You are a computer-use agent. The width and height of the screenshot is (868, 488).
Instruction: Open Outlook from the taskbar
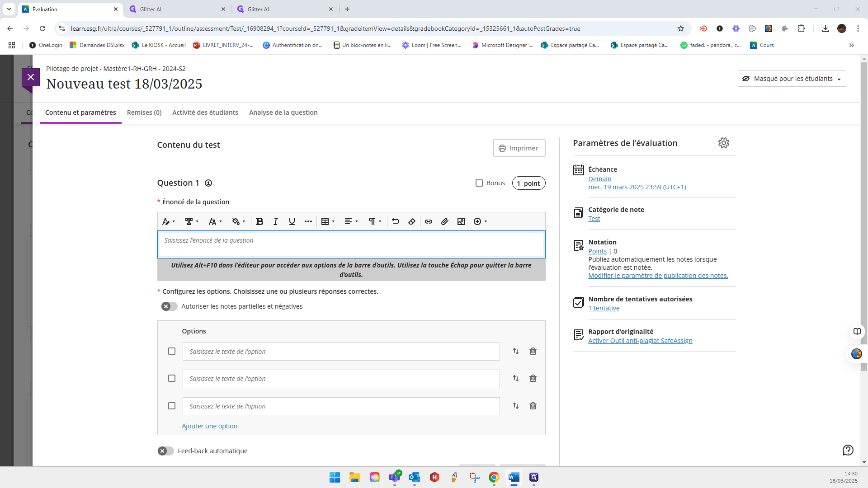415,477
